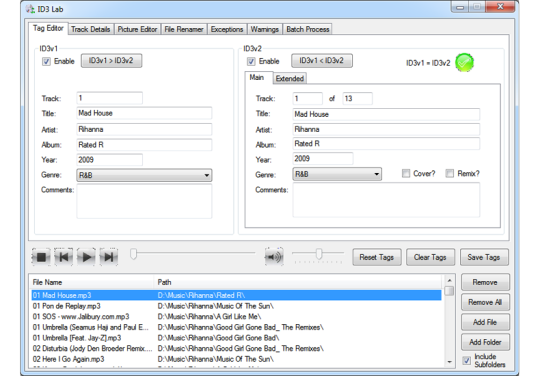Click the ID3v2 Year field

pos(323,158)
